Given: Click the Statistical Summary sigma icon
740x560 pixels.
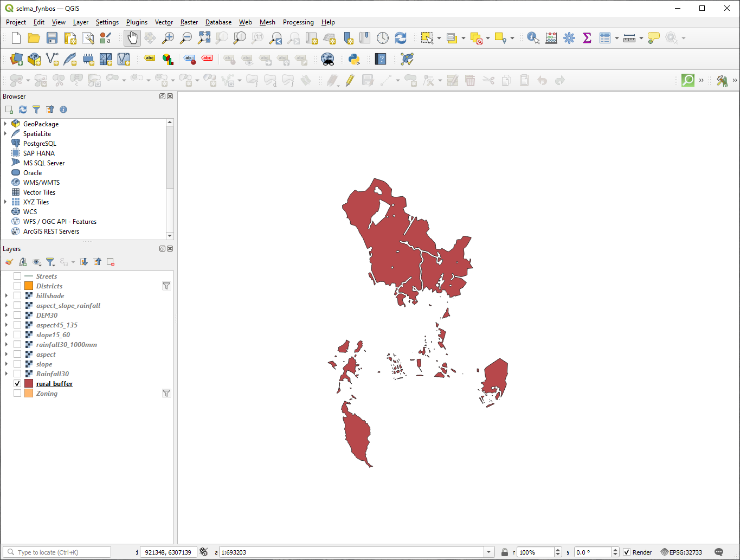Looking at the screenshot, I should [587, 38].
